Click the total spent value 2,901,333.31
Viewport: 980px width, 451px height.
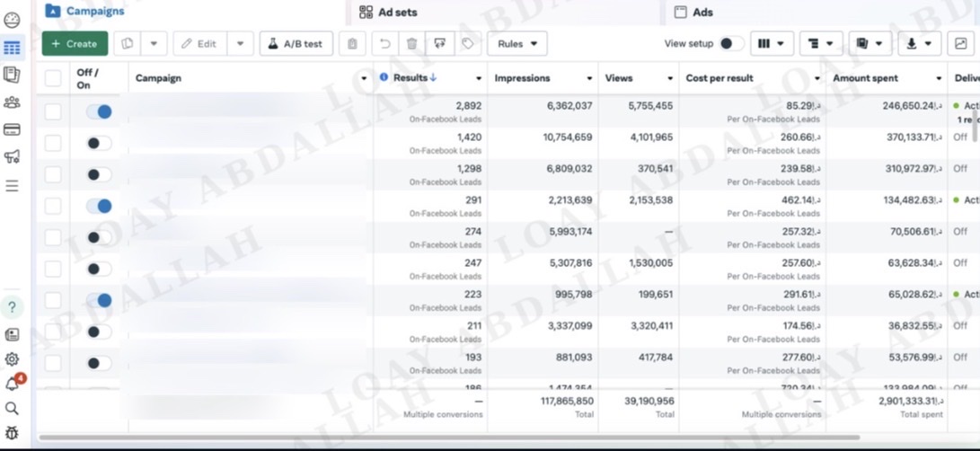coord(911,401)
